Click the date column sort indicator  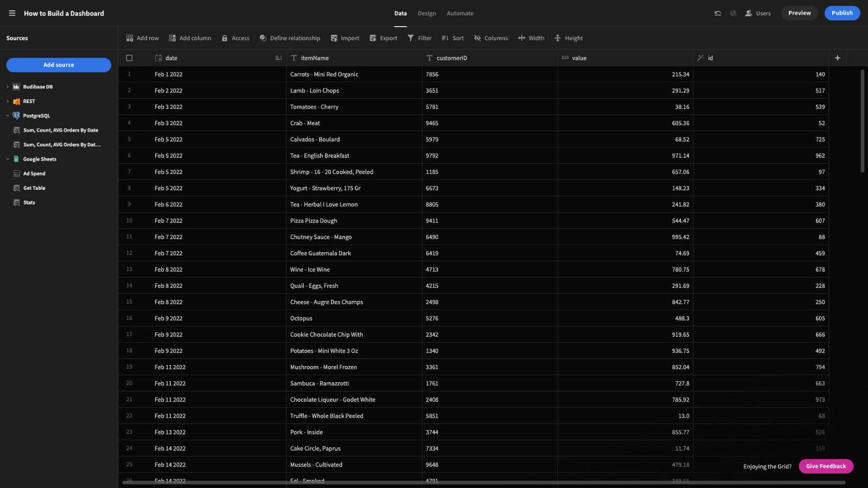point(278,58)
